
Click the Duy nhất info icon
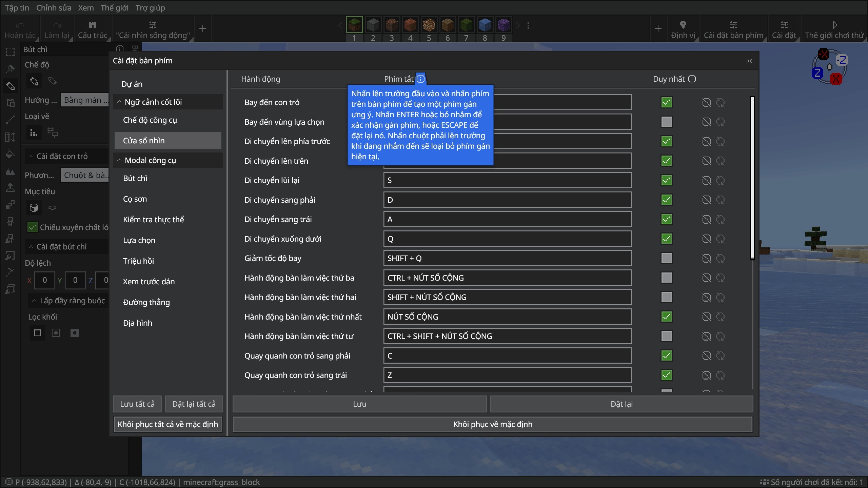pos(692,79)
